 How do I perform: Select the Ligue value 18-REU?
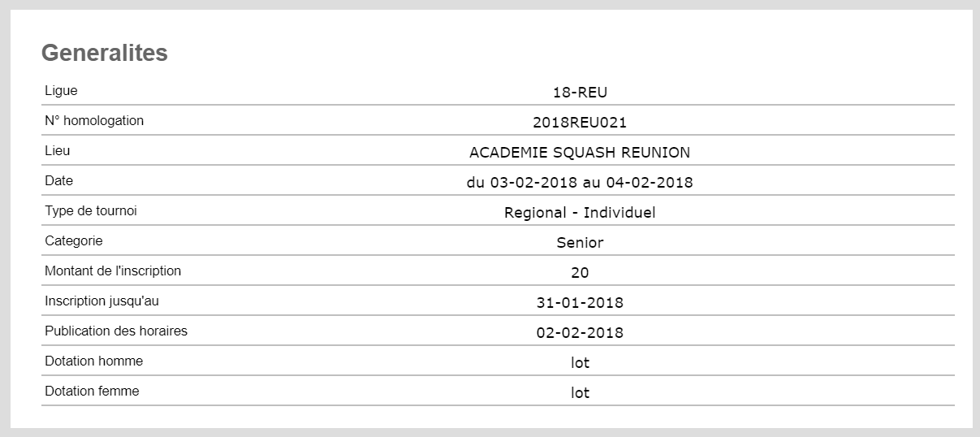click(580, 93)
